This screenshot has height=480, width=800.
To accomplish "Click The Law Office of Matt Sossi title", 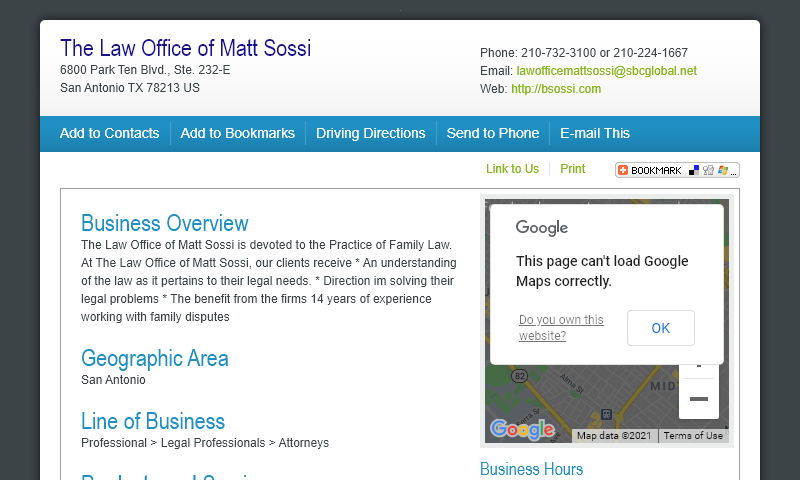I will click(x=185, y=48).
